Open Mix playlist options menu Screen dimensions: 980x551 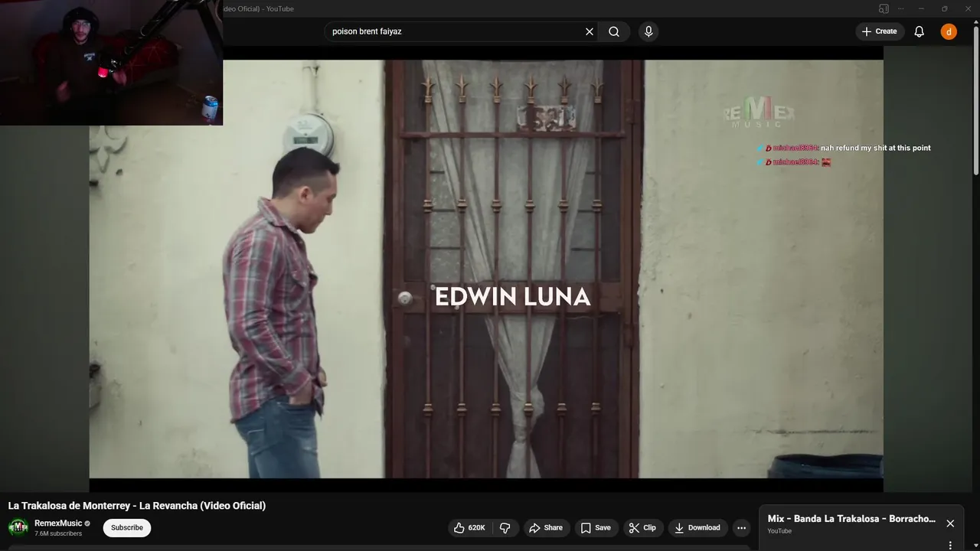(950, 546)
